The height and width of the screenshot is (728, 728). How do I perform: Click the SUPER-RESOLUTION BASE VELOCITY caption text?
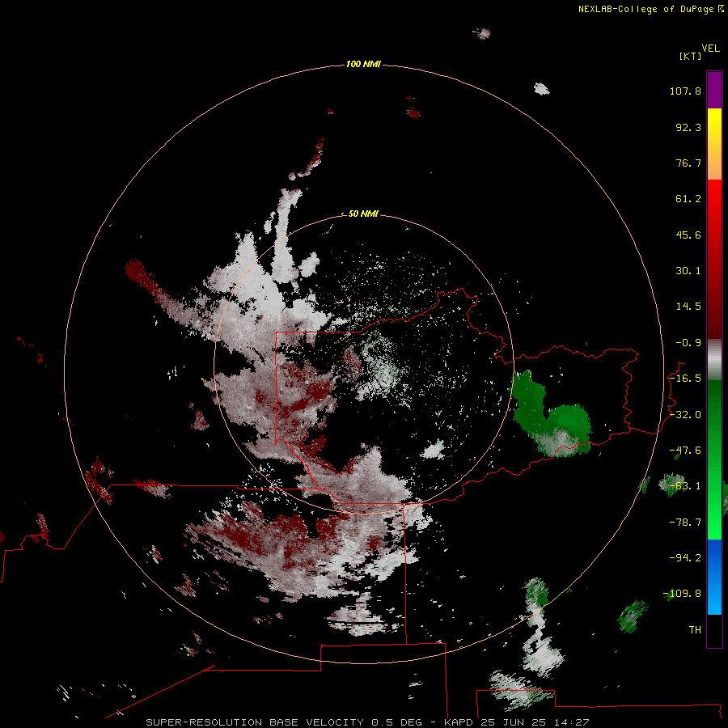pyautogui.click(x=255, y=722)
